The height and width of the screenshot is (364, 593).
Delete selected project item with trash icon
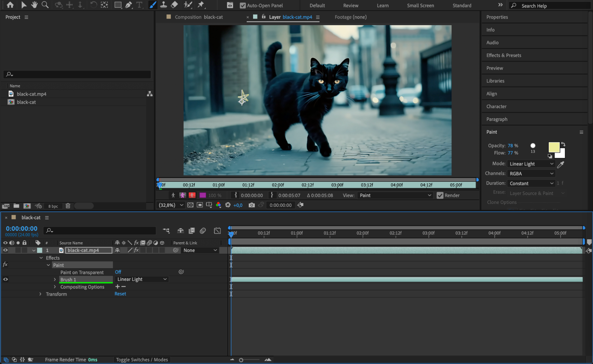[68, 206]
